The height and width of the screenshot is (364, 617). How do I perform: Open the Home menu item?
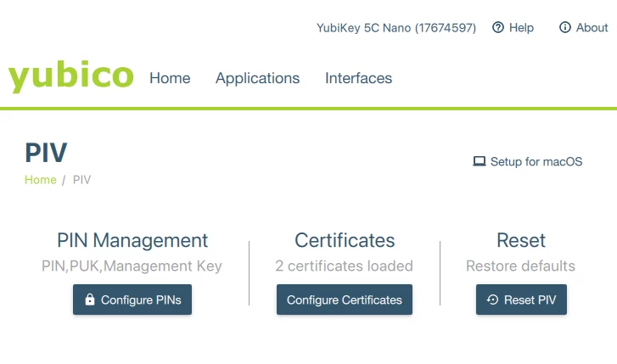point(170,78)
